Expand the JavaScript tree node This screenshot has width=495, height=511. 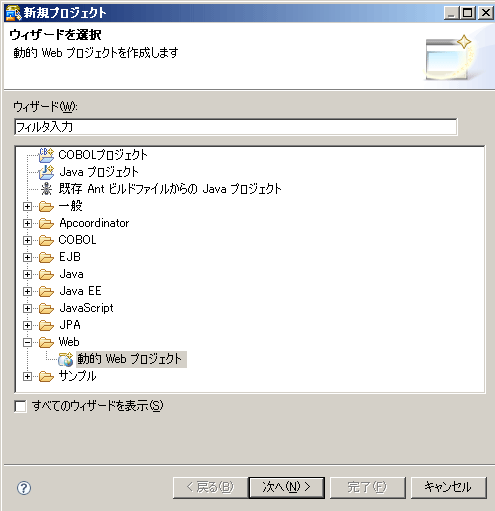click(27, 309)
